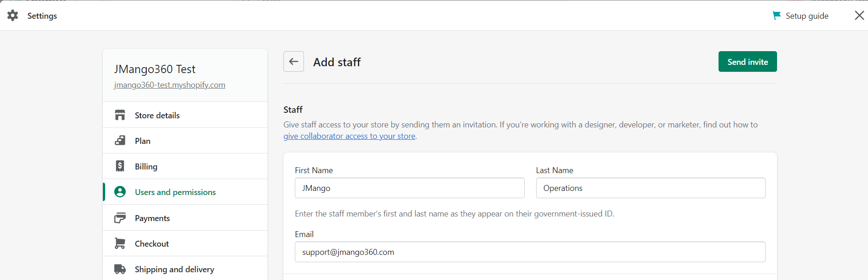The image size is (868, 280).
Task: Focus the Last Name input field
Action: [x=650, y=188]
